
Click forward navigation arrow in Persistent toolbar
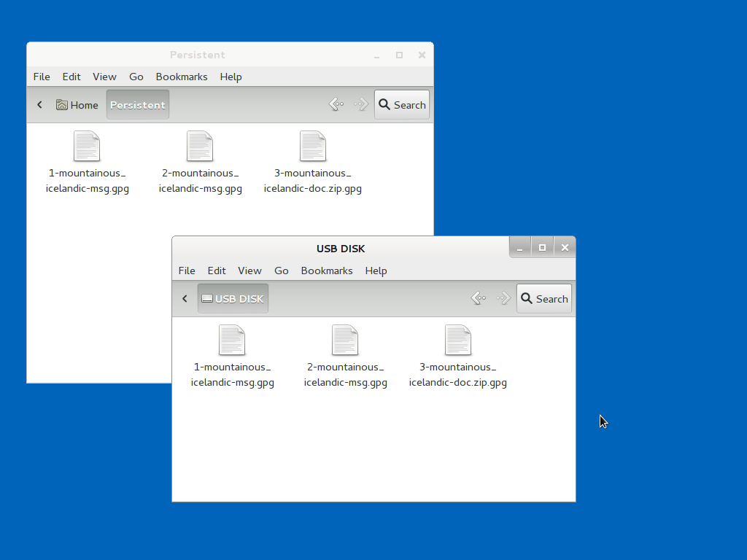pos(361,104)
